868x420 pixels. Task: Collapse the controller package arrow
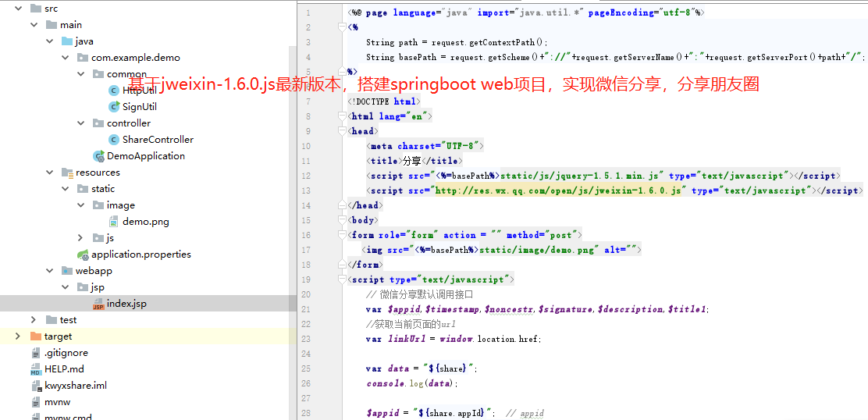[x=81, y=123]
